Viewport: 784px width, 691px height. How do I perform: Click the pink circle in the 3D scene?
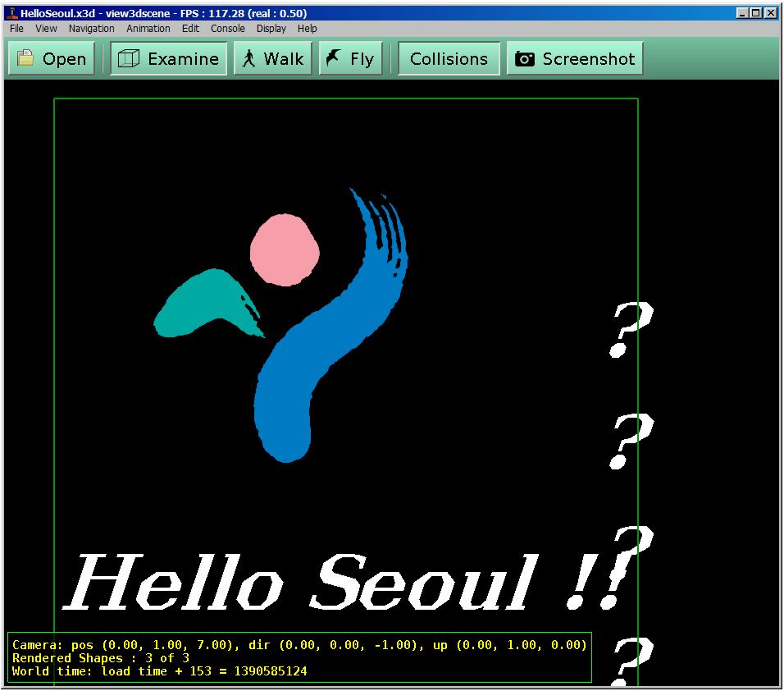[x=284, y=249]
